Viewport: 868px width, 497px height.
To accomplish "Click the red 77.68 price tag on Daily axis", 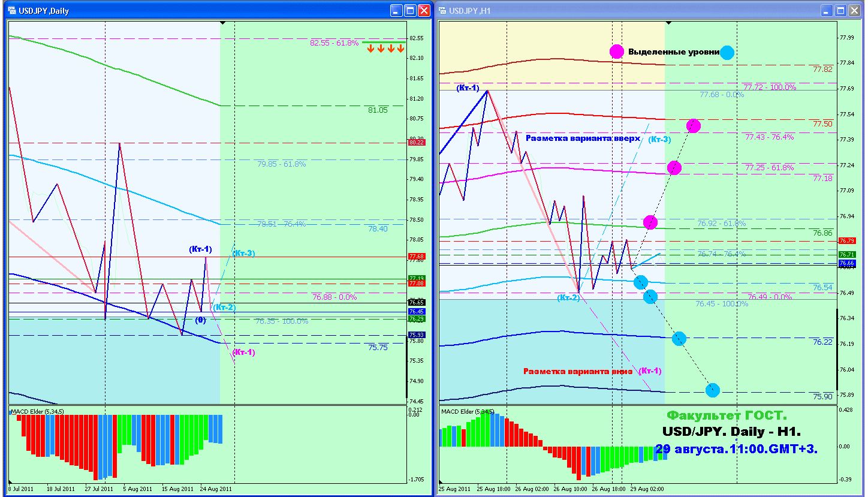I will pyautogui.click(x=417, y=257).
